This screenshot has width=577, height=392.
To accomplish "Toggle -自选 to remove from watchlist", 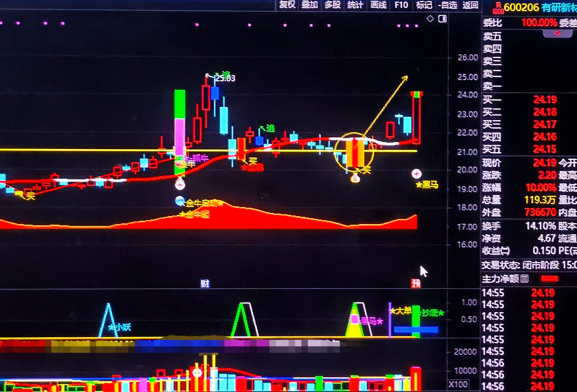I will click(x=447, y=5).
